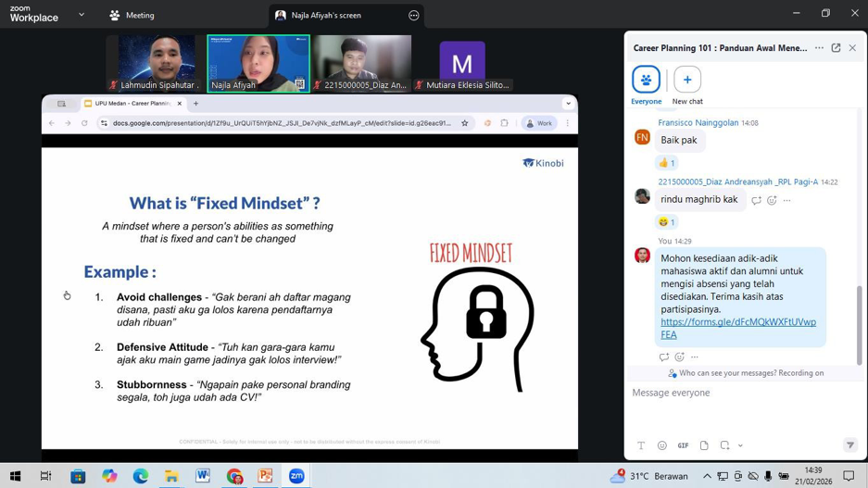The image size is (868, 488).
Task: Pop out the chat panel window
Action: pyautogui.click(x=836, y=48)
